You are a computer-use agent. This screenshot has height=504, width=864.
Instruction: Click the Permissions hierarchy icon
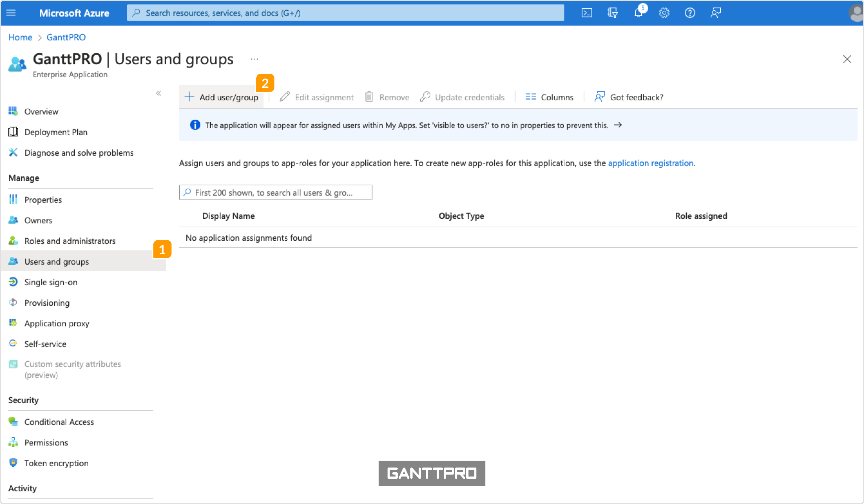click(13, 442)
